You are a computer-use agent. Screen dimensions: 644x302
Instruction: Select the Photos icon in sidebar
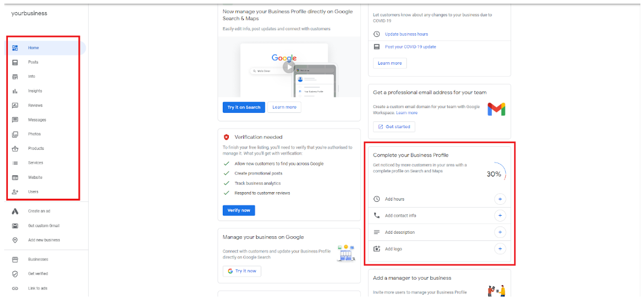tap(15, 134)
